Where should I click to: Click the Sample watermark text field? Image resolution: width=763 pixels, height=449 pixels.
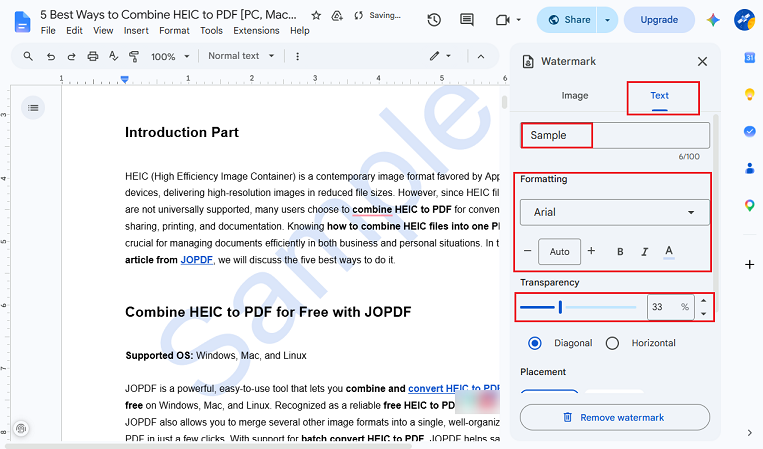click(615, 135)
